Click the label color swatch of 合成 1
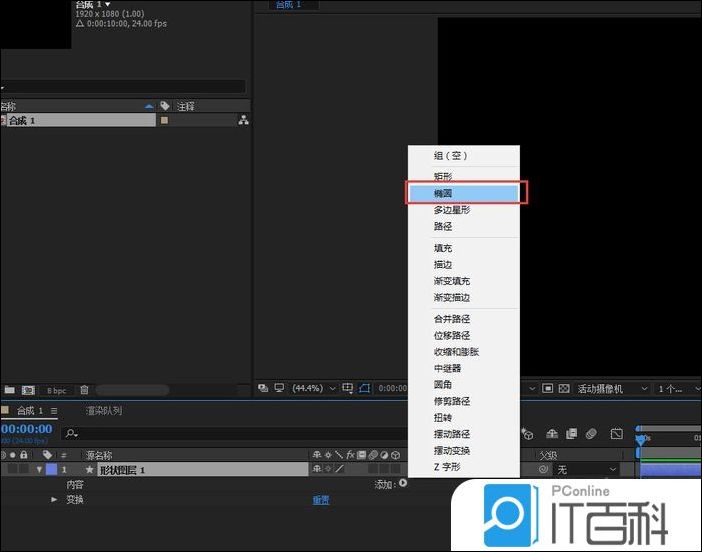Screen dimensions: 702x552 pyautogui.click(x=164, y=121)
